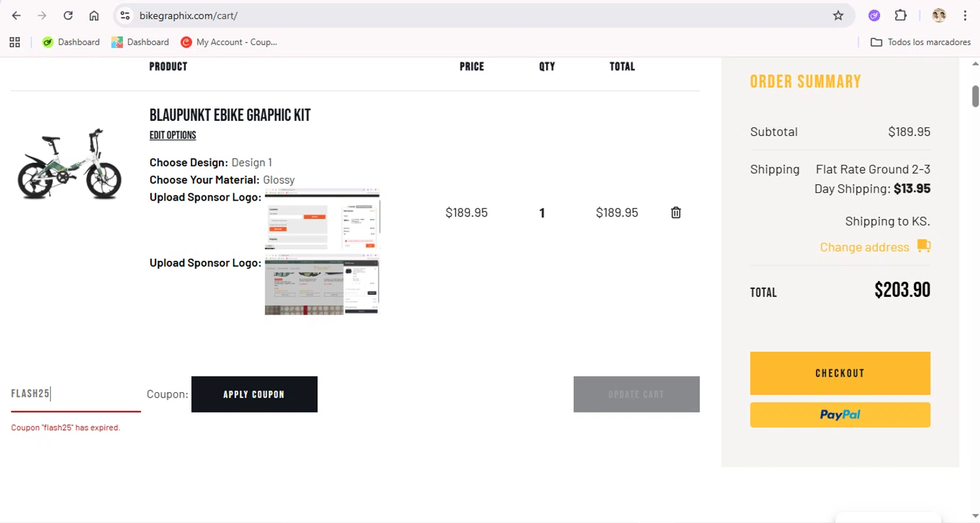Open the Chrome profile avatar

(x=939, y=16)
